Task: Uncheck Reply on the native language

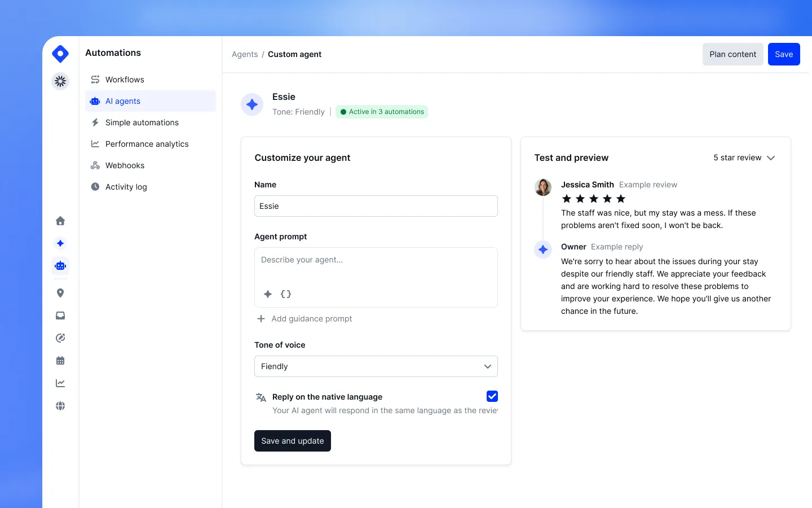Action: click(492, 396)
